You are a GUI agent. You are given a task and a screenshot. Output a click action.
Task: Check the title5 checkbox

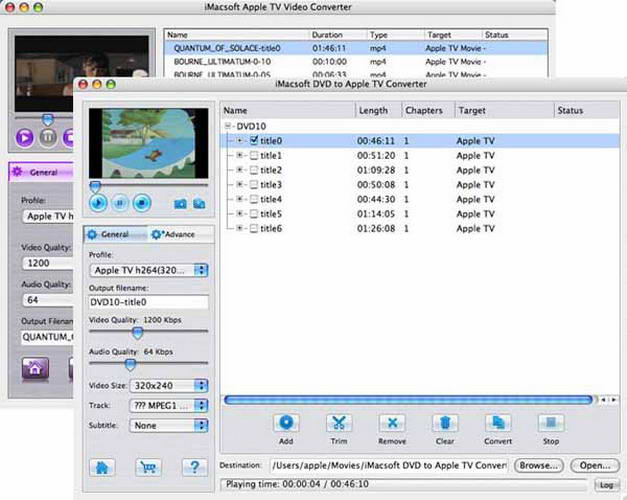point(254,214)
